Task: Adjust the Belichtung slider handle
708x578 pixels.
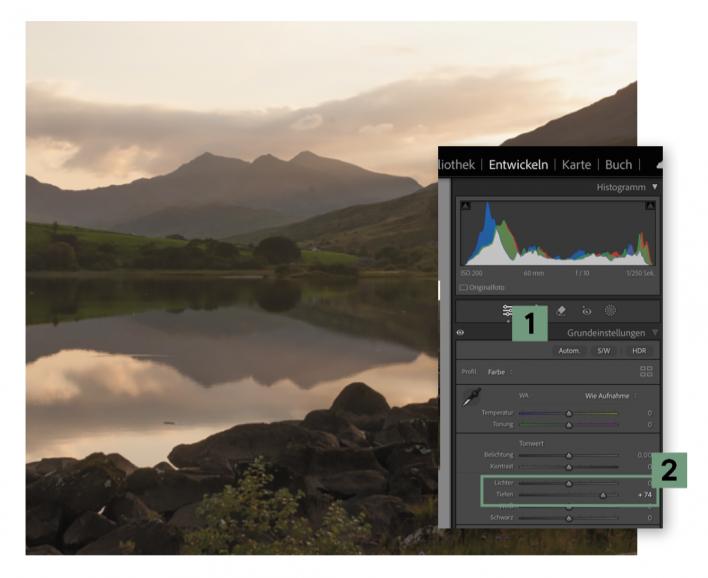Action: (569, 455)
